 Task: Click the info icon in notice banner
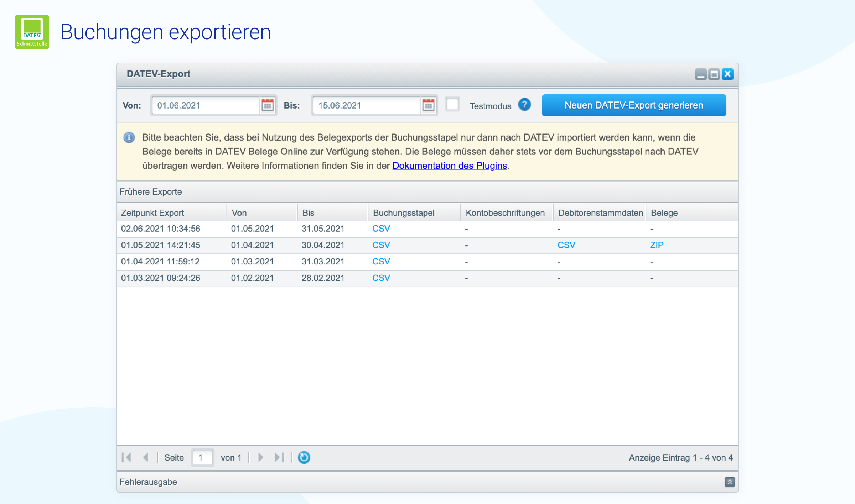pos(129,137)
